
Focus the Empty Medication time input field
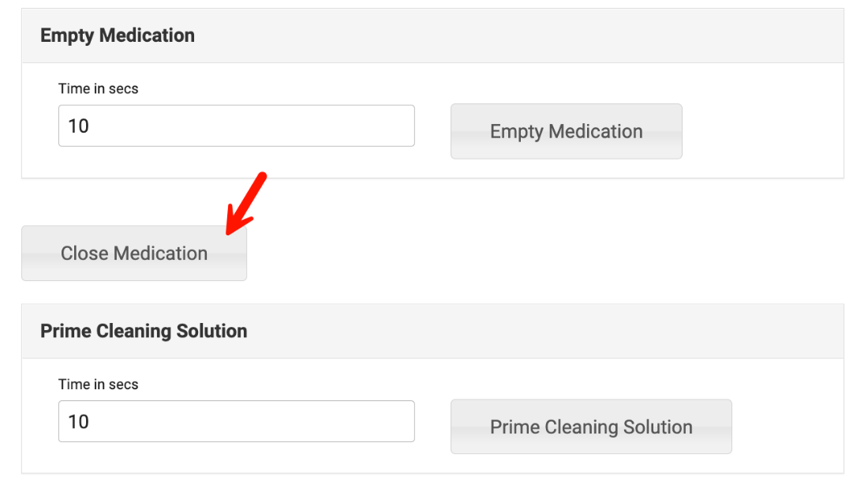tap(236, 126)
